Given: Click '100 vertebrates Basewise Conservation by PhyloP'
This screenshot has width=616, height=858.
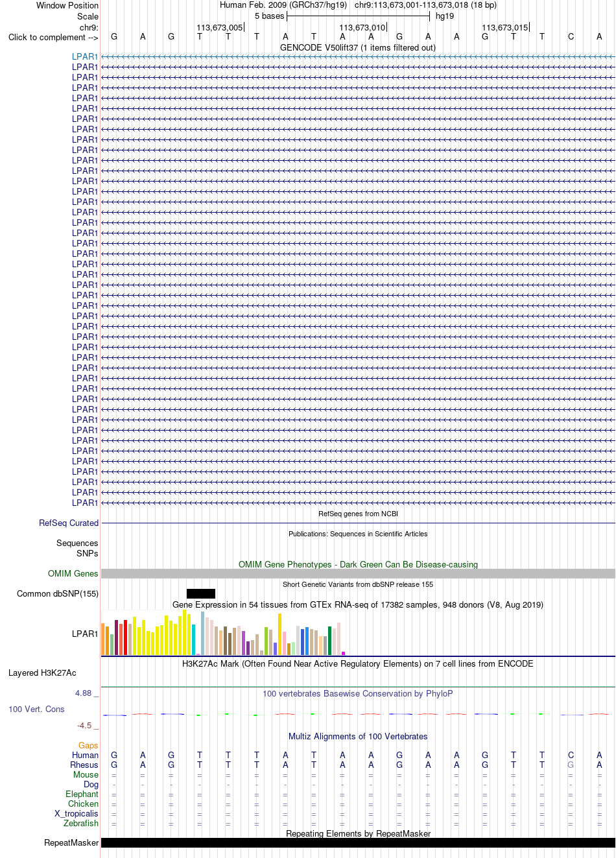Looking at the screenshot, I should [x=358, y=693].
